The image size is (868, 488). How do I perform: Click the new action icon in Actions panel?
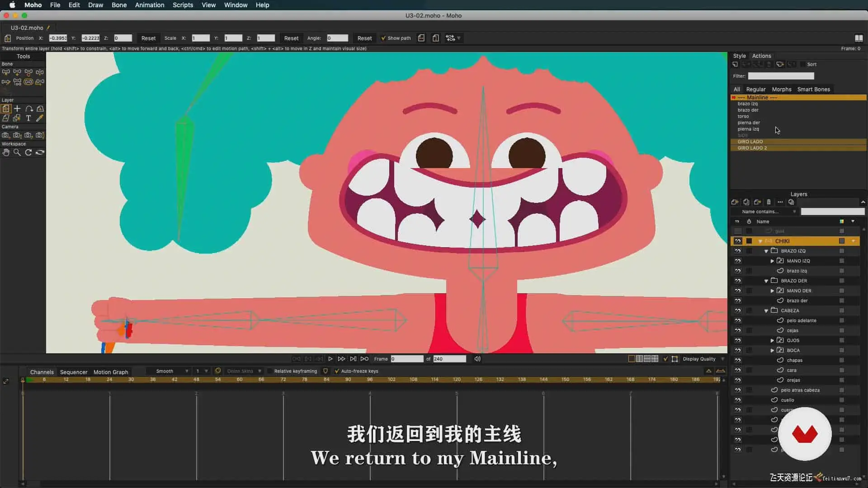pyautogui.click(x=736, y=64)
